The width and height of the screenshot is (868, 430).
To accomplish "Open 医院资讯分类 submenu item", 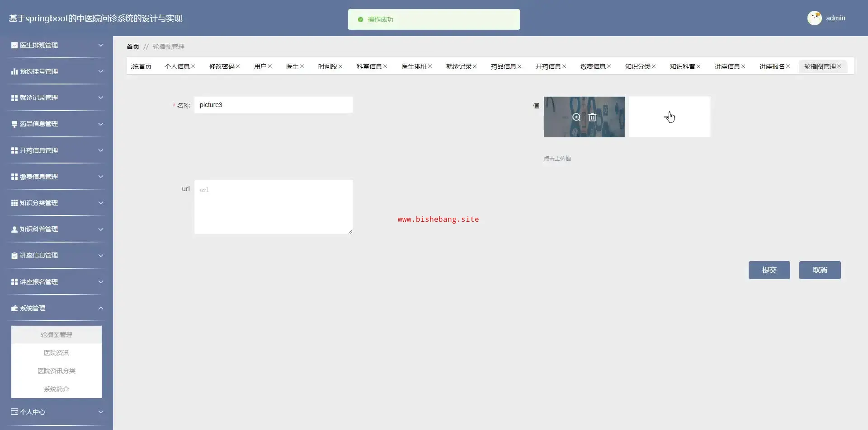I will [57, 371].
